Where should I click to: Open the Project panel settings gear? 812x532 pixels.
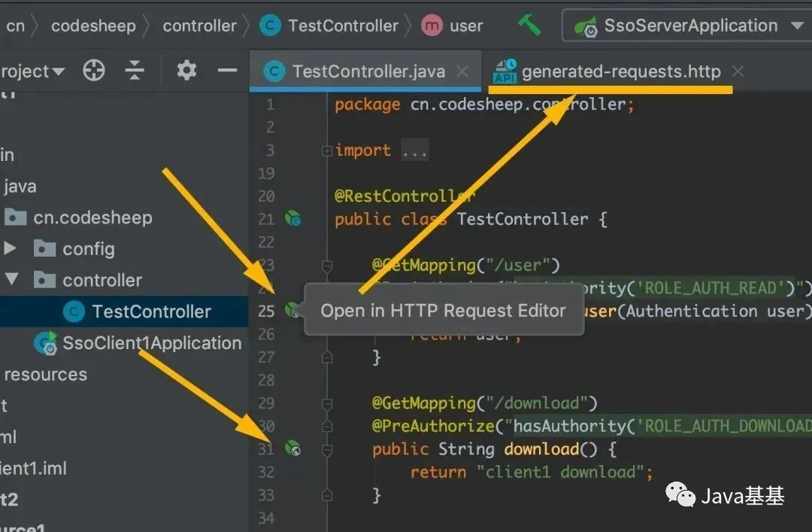pos(186,70)
